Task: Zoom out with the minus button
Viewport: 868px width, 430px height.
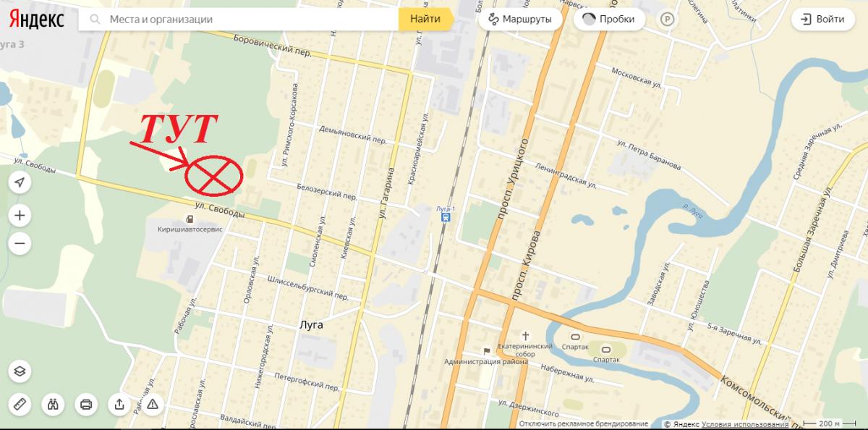Action: pos(20,244)
